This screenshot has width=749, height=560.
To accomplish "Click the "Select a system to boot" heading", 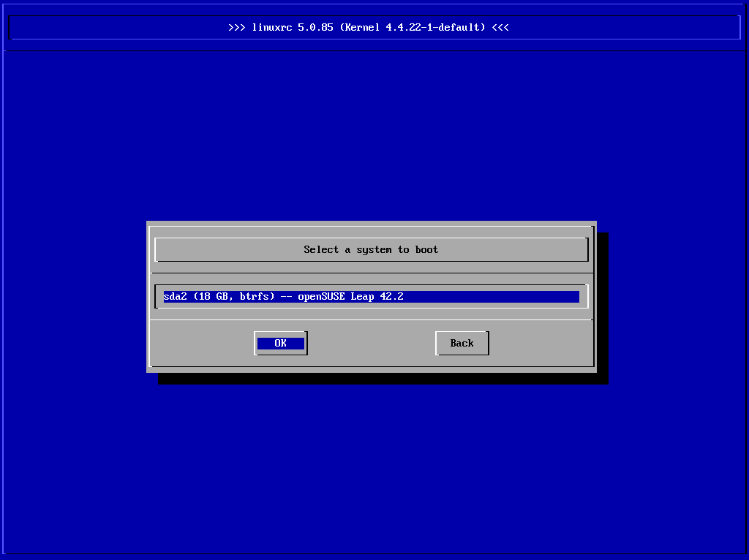I will (x=371, y=249).
